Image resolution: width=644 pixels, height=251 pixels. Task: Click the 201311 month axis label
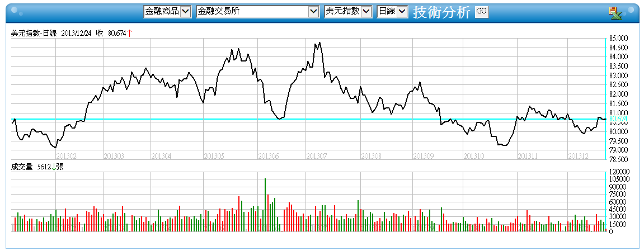pos(528,156)
